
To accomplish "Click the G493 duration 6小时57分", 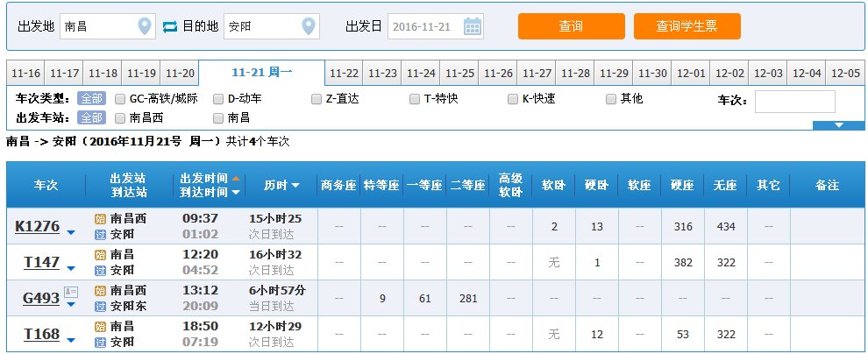I will coord(277,290).
